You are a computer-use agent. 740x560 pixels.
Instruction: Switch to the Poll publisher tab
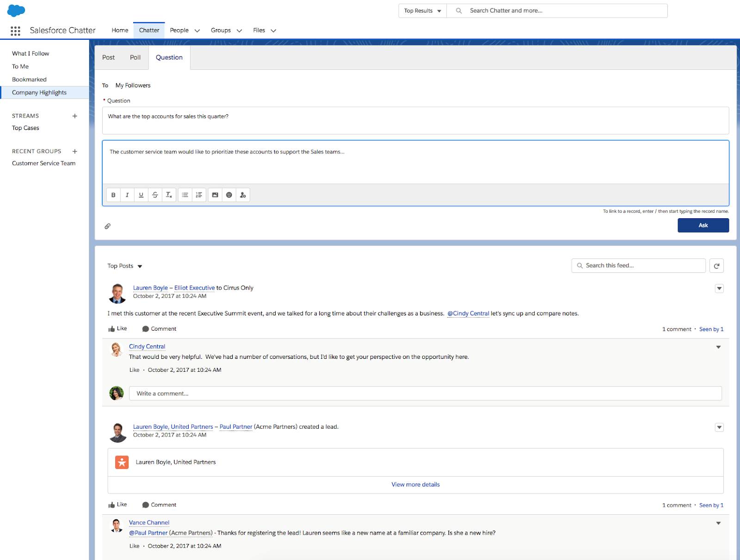[135, 57]
